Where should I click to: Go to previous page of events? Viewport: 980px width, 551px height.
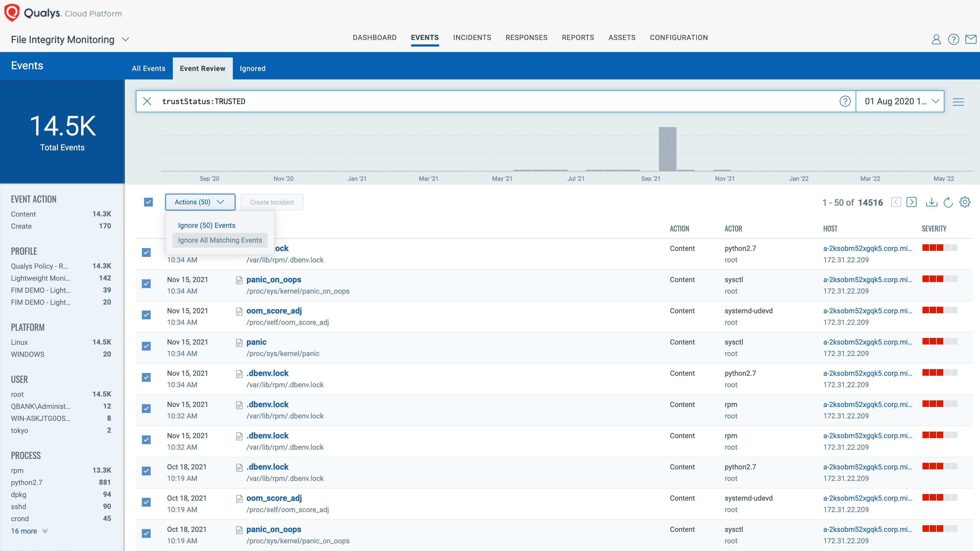(896, 202)
